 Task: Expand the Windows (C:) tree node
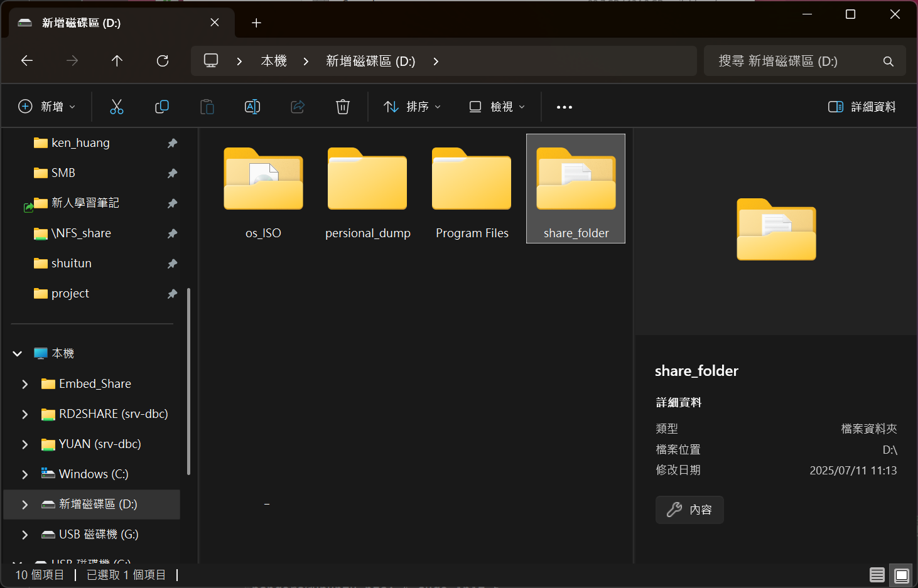25,474
